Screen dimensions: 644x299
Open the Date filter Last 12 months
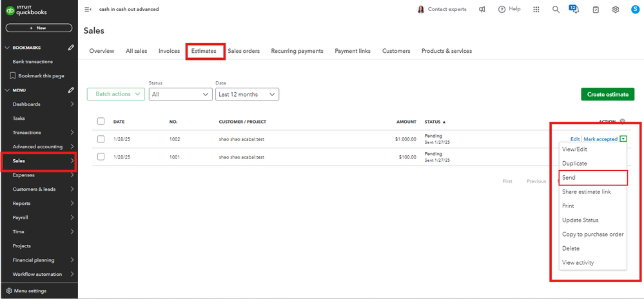pos(248,94)
